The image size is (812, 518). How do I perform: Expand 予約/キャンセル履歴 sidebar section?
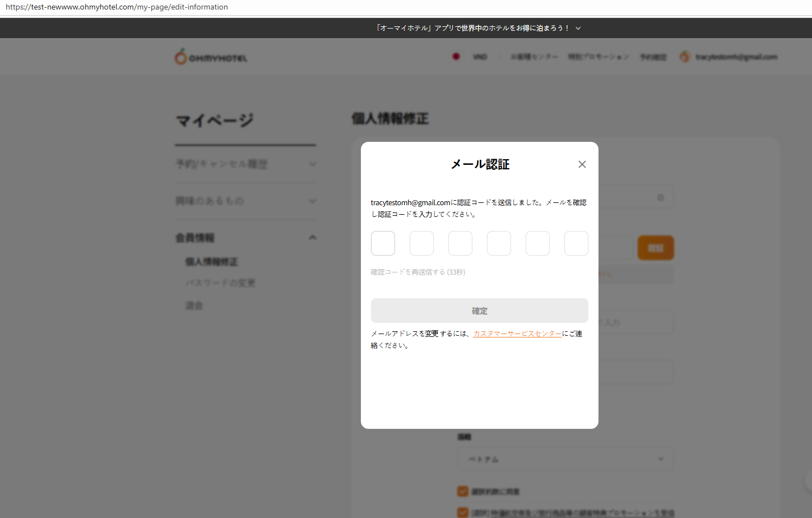[x=245, y=164]
